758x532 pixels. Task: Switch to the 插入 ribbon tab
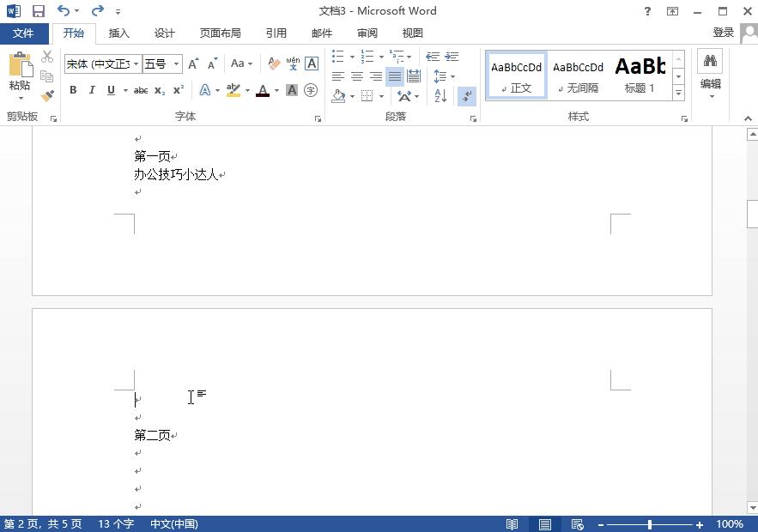point(118,33)
